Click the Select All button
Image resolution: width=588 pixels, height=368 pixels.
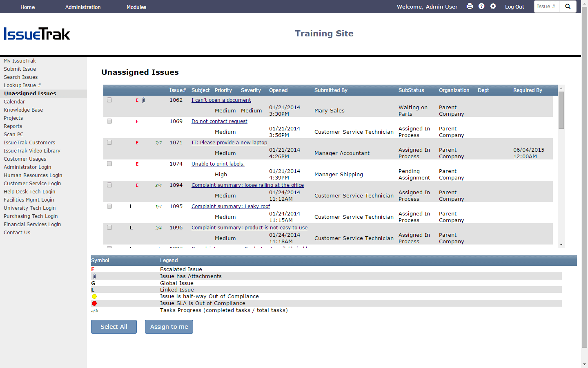(x=114, y=326)
